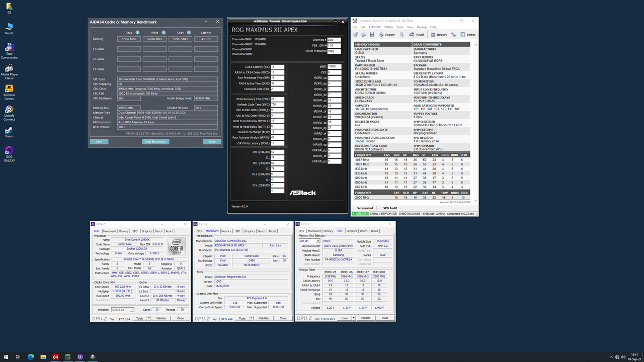Click the info icon beside Read in AIDA64
Screen dimensions: 644x362
(x=137, y=33)
